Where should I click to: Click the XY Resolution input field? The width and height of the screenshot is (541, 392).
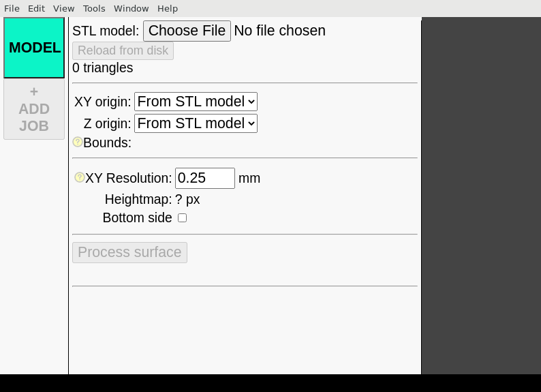coord(205,178)
